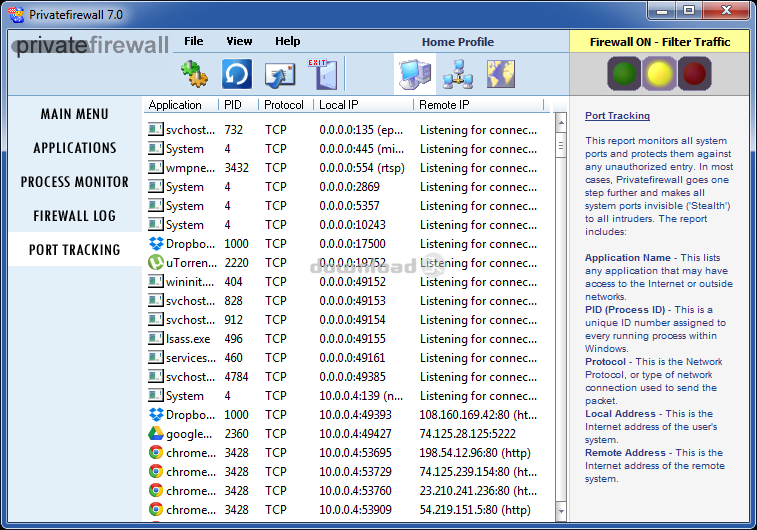Screen dimensions: 757x530
Task: Open the Process Monitor section
Action: tap(74, 182)
